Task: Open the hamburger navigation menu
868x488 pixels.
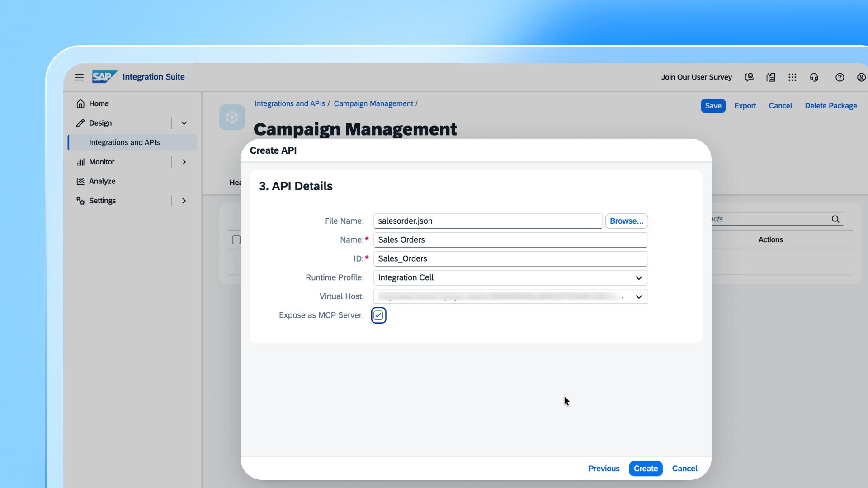Action: 80,77
